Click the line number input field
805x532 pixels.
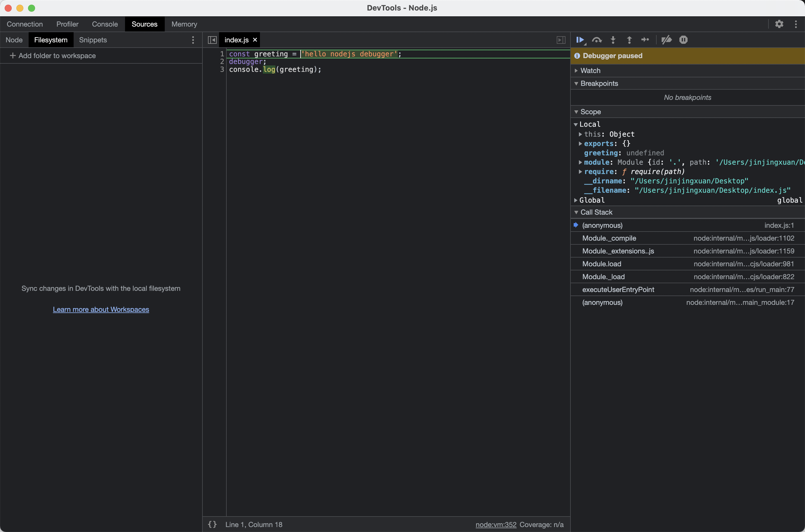click(254, 524)
